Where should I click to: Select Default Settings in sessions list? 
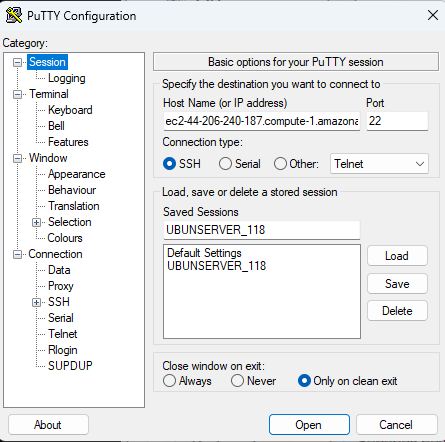pos(204,253)
